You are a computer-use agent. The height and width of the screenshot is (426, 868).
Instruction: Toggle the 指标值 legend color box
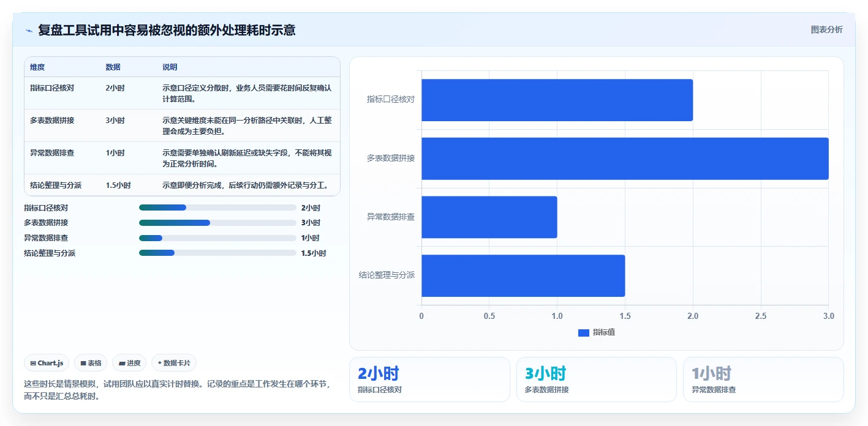click(x=584, y=332)
